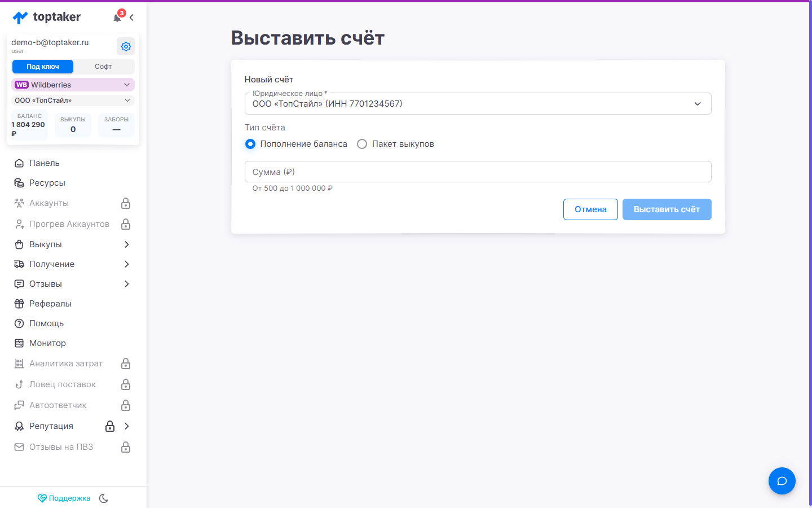
Task: Open Помощь menu item
Action: 73,323
